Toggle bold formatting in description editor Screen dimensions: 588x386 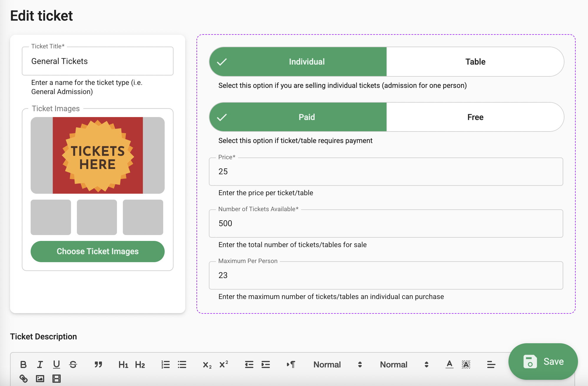tap(24, 364)
